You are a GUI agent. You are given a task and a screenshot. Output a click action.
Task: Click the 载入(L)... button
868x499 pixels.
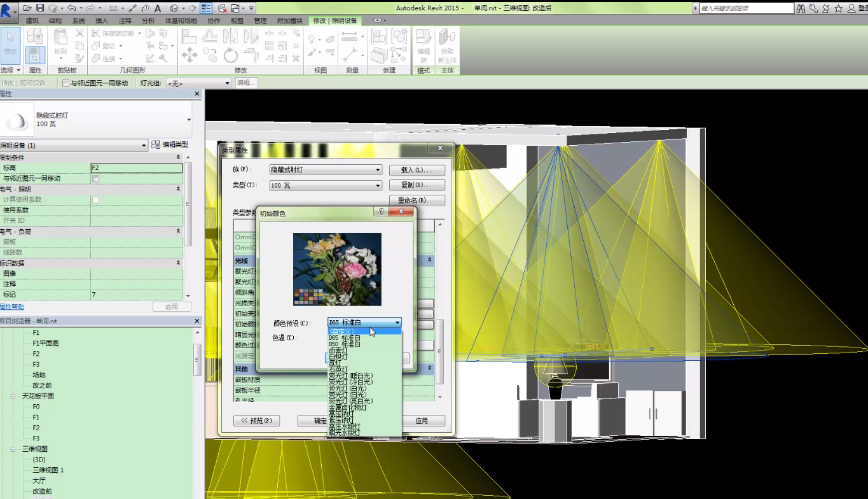click(x=417, y=170)
